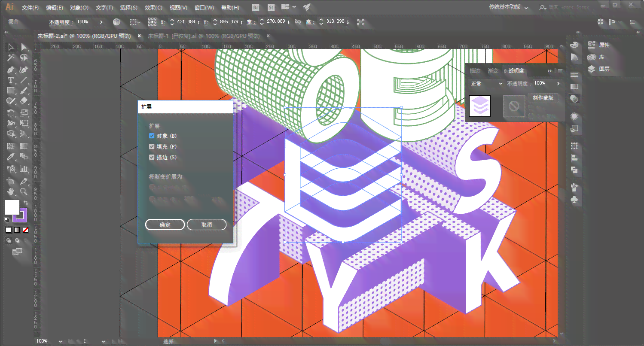Viewport: 644px width, 346px height.
Task: Open the Libraries (库) panel
Action: click(x=596, y=57)
